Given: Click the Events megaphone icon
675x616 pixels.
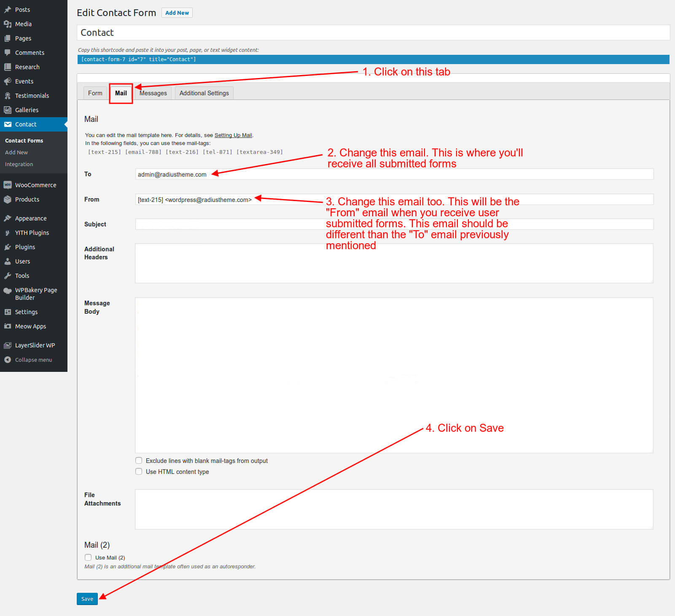Looking at the screenshot, I should [x=8, y=81].
